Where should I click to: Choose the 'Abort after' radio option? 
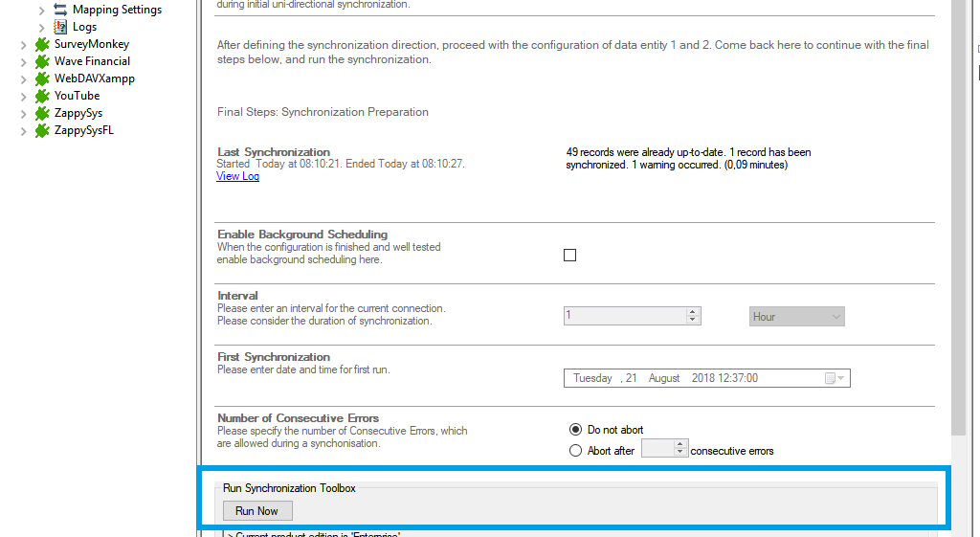[576, 451]
